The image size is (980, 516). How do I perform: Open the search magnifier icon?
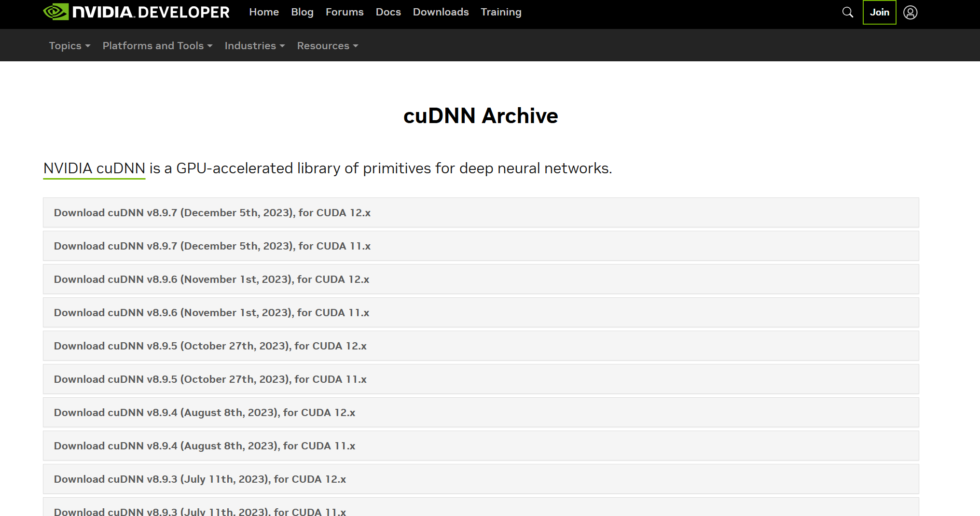pyautogui.click(x=847, y=12)
